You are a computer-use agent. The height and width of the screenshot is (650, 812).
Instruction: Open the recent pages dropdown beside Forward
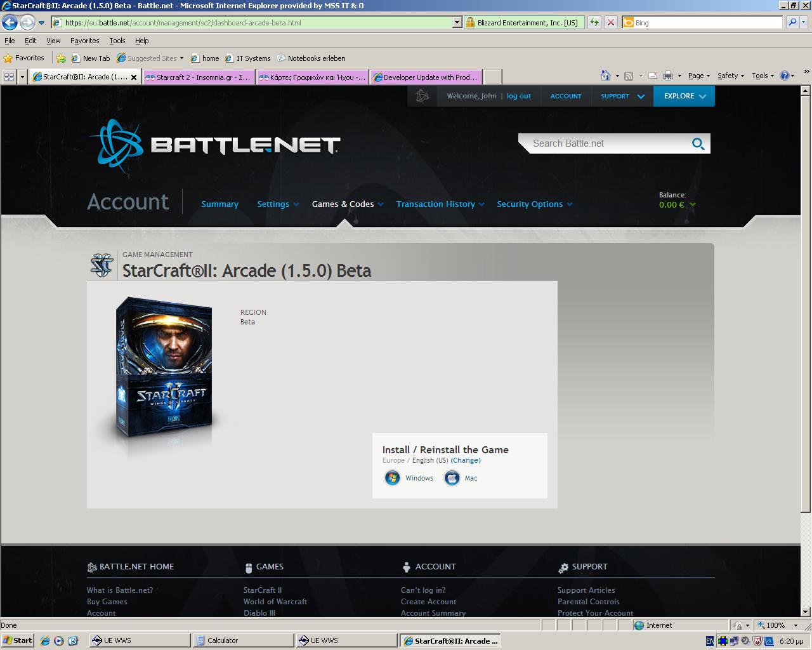[42, 23]
